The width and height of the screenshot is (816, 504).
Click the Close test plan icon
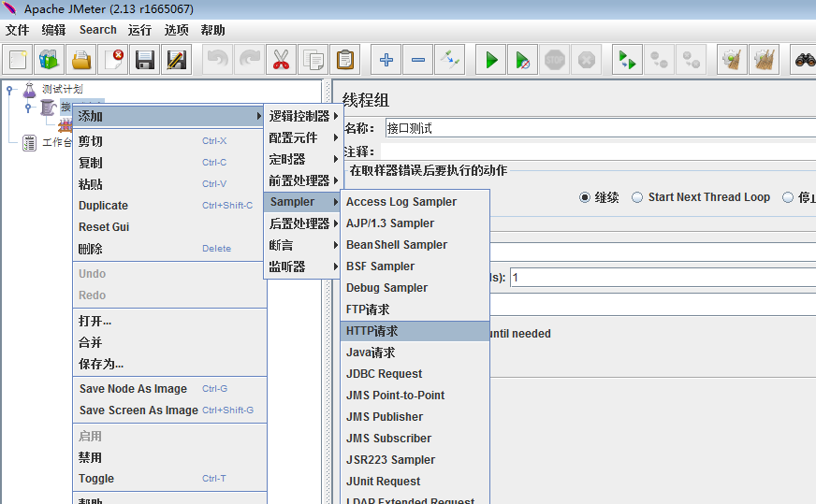113,60
